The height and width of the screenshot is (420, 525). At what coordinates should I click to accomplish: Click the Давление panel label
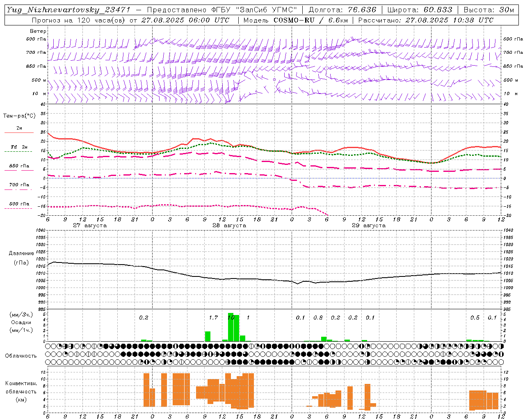[21, 253]
